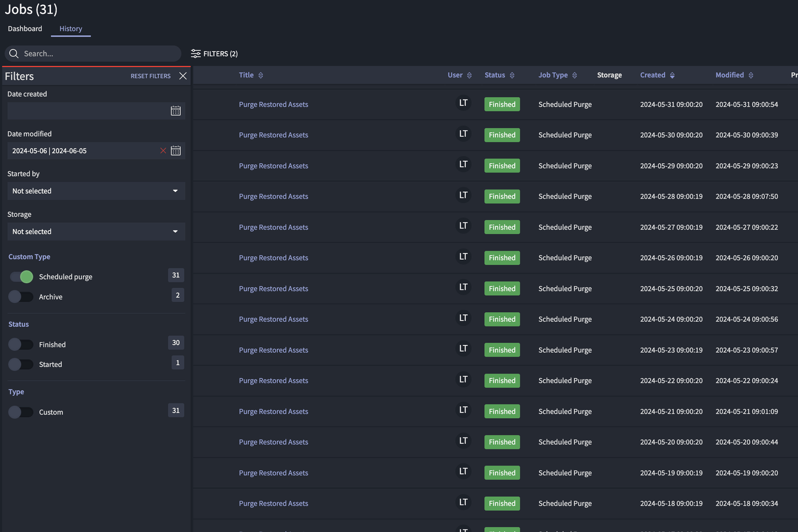This screenshot has width=798, height=532.
Task: Open the filters sliders icon
Action: [196, 54]
